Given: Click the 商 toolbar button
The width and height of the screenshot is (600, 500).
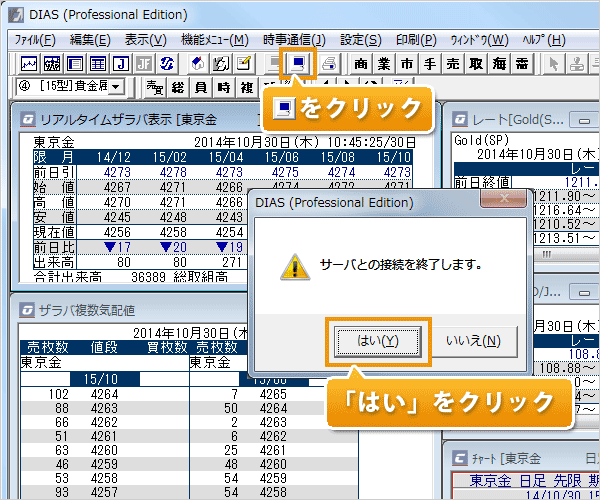Looking at the screenshot, I should pos(361,63).
